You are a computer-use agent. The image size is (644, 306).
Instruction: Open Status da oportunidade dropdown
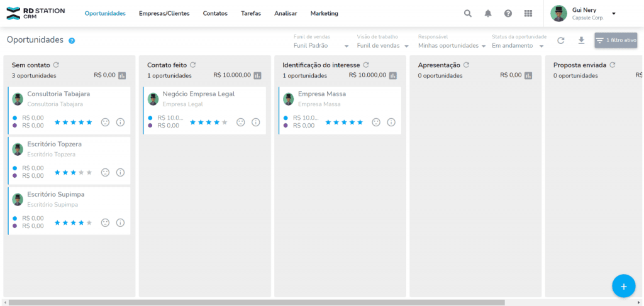pyautogui.click(x=518, y=45)
